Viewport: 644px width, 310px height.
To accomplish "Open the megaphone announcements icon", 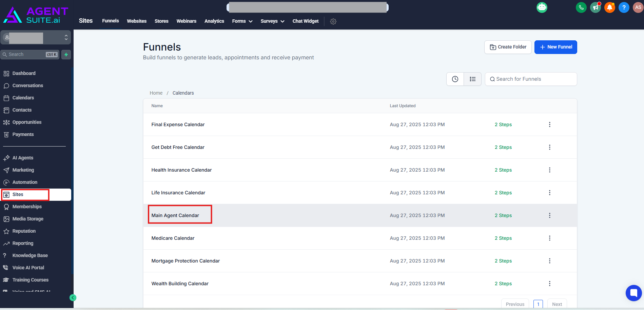I will tap(596, 7).
